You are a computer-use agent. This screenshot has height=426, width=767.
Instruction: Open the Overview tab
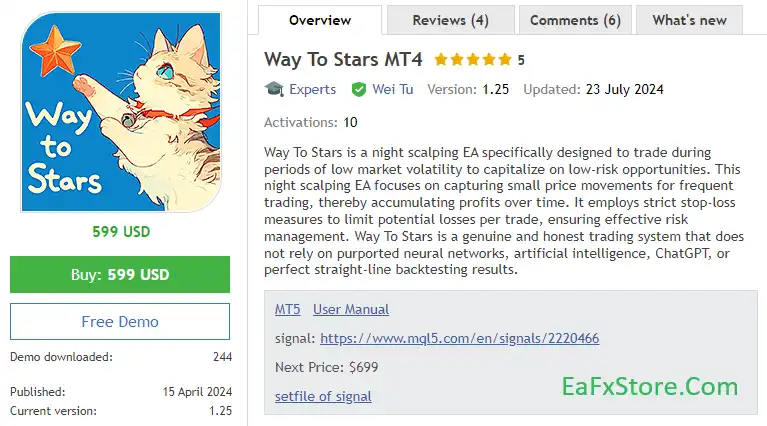pyautogui.click(x=319, y=20)
